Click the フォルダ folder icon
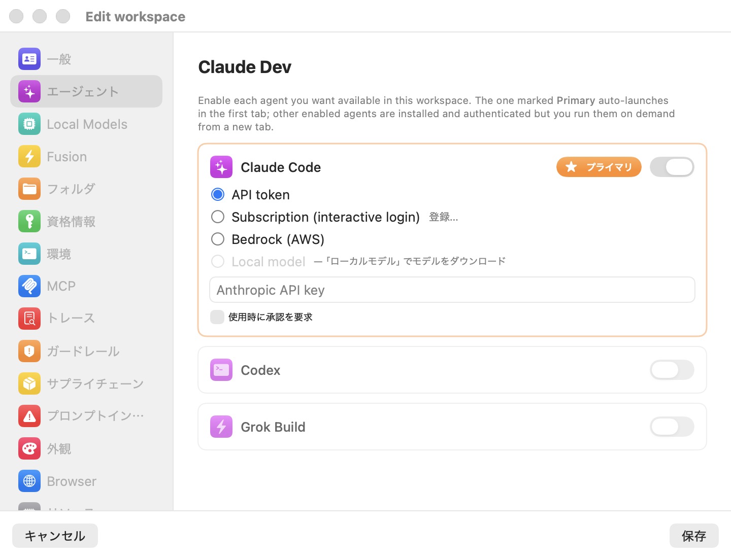 (x=29, y=189)
